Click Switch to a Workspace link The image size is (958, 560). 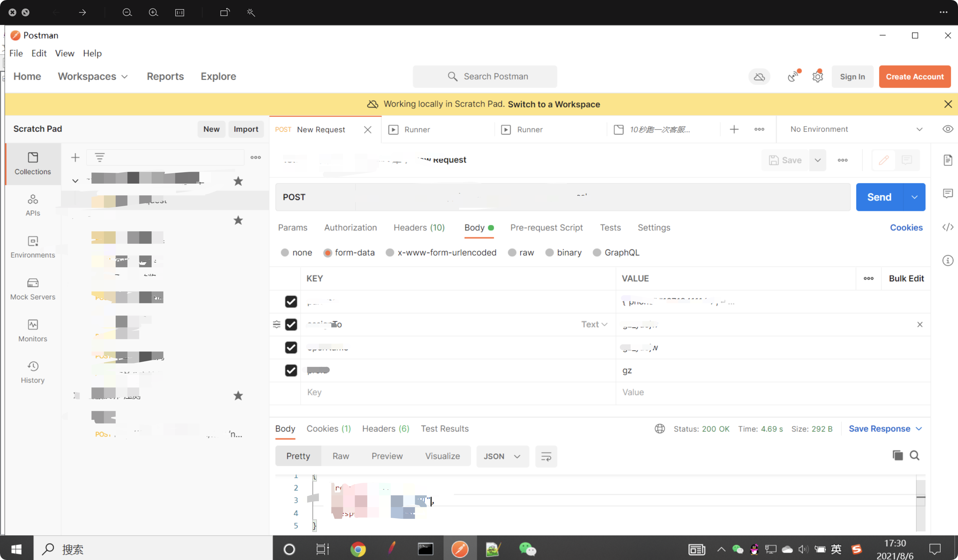click(x=553, y=104)
